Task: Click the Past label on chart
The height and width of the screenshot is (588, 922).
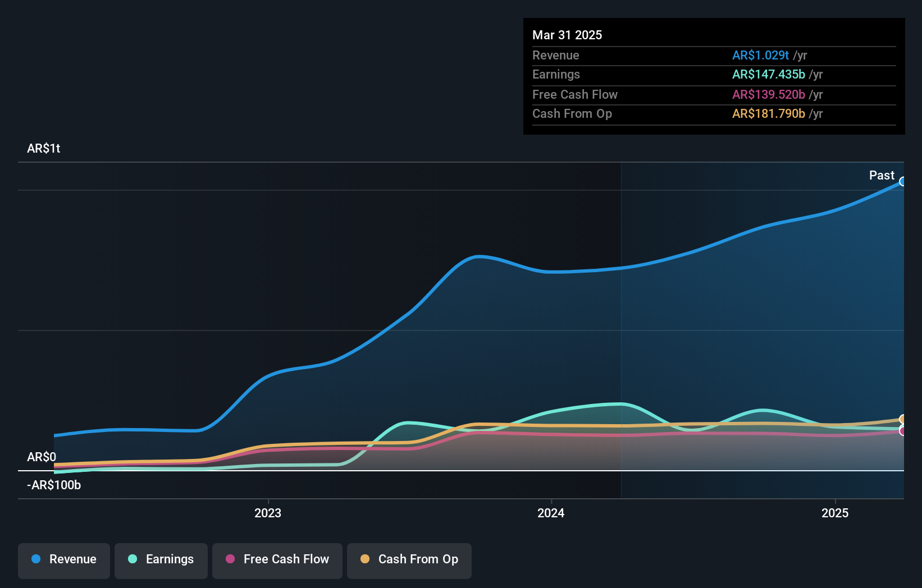Action: point(882,175)
